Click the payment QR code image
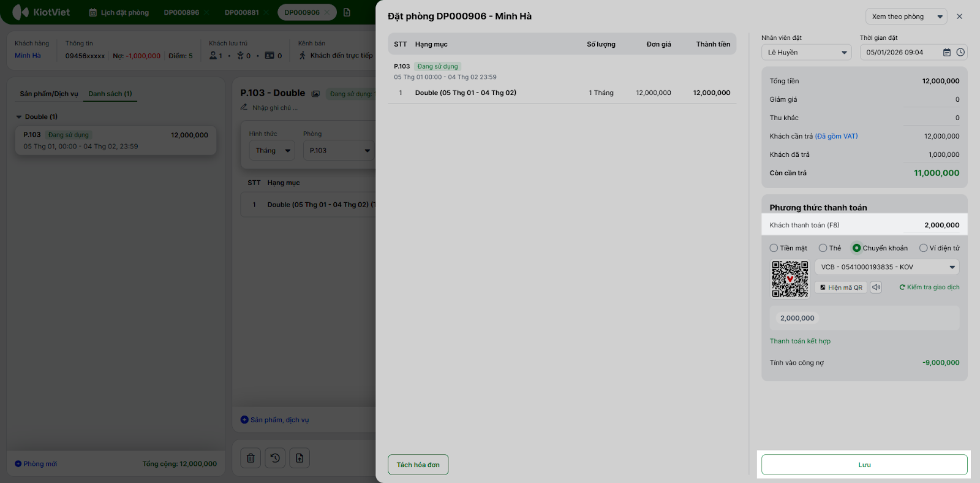The height and width of the screenshot is (483, 980). click(790, 280)
